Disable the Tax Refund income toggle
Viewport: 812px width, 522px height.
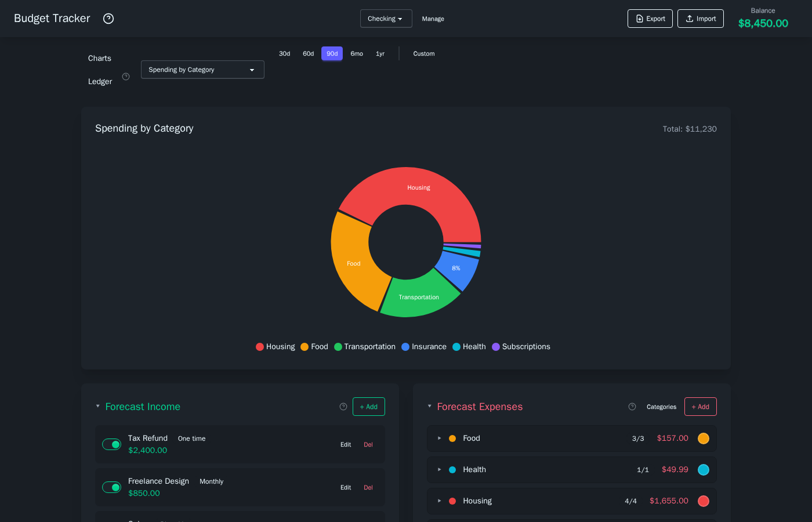pos(111,444)
